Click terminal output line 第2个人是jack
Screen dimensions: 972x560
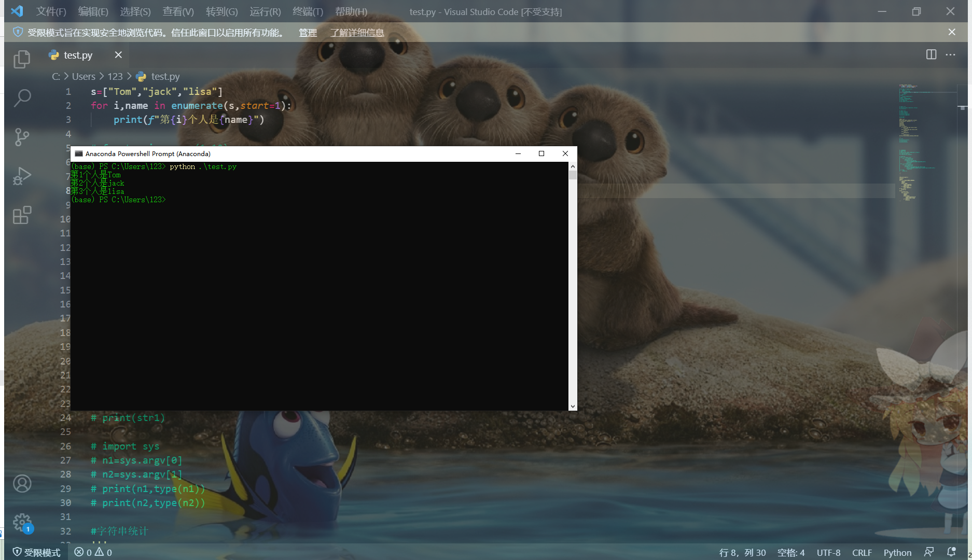pyautogui.click(x=98, y=183)
